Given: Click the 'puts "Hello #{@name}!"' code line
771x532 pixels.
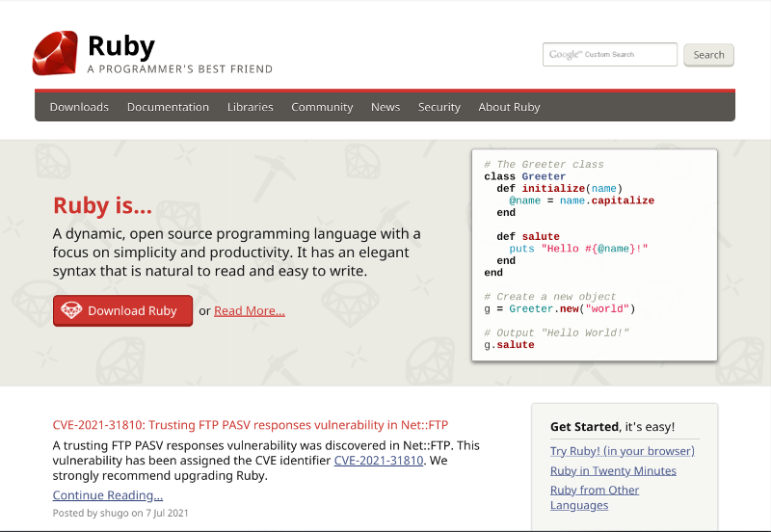Looking at the screenshot, I should (x=578, y=249).
